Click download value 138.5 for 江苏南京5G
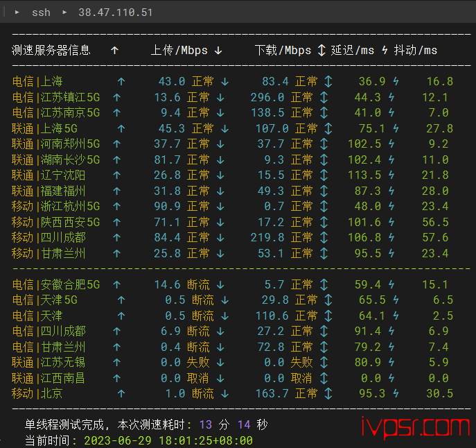The width and height of the screenshot is (476, 448). (x=267, y=113)
